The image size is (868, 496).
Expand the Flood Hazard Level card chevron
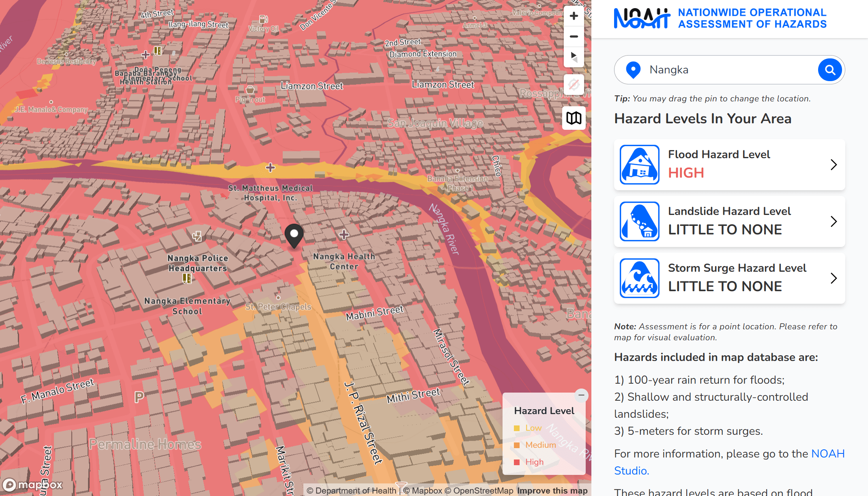(x=834, y=164)
